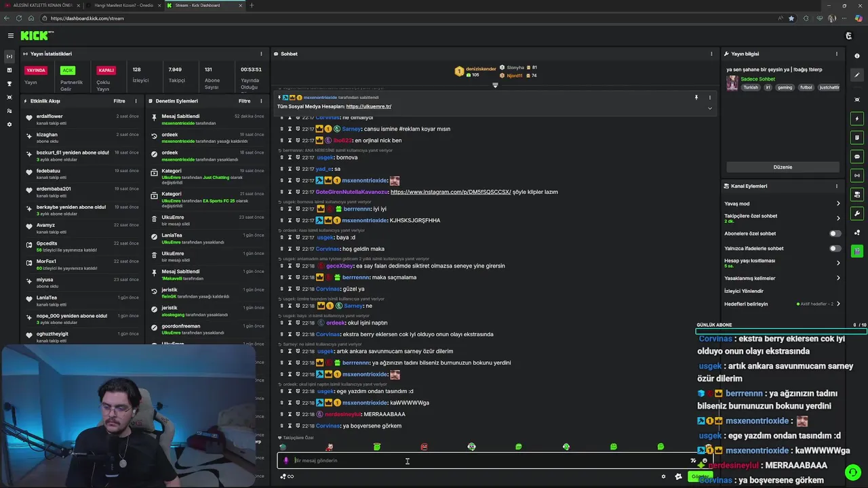Toggle the stream statistics panel icon
The image size is (868, 488).
(x=857, y=176)
